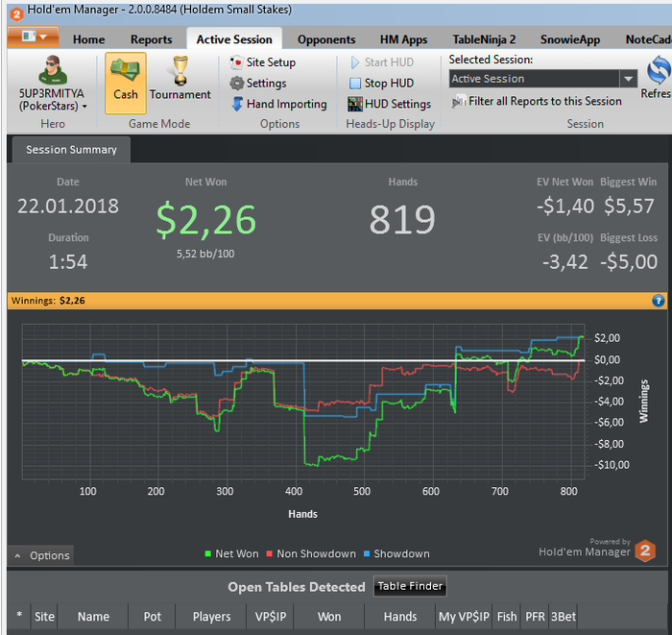Sort open tables by VP$IP column
Image resolution: width=672 pixels, height=635 pixels.
[271, 617]
